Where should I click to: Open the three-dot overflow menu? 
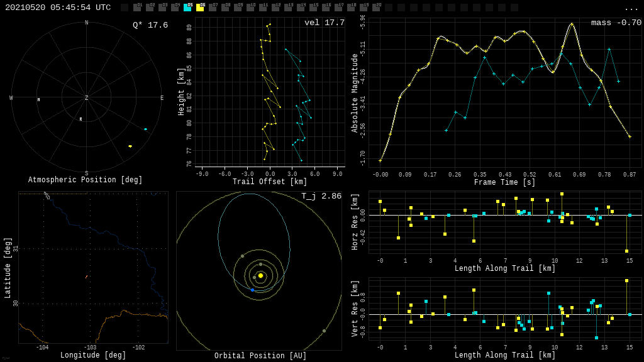(x=631, y=8)
